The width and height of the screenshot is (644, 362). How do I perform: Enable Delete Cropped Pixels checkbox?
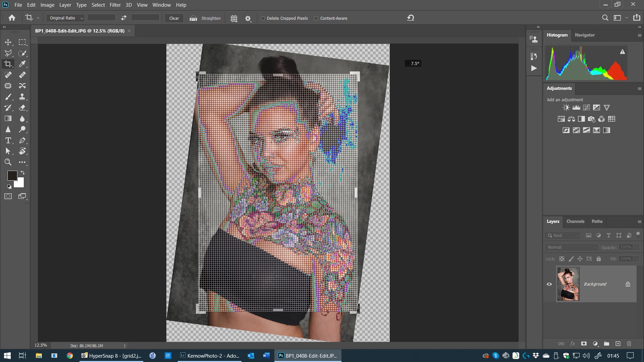pyautogui.click(x=263, y=18)
